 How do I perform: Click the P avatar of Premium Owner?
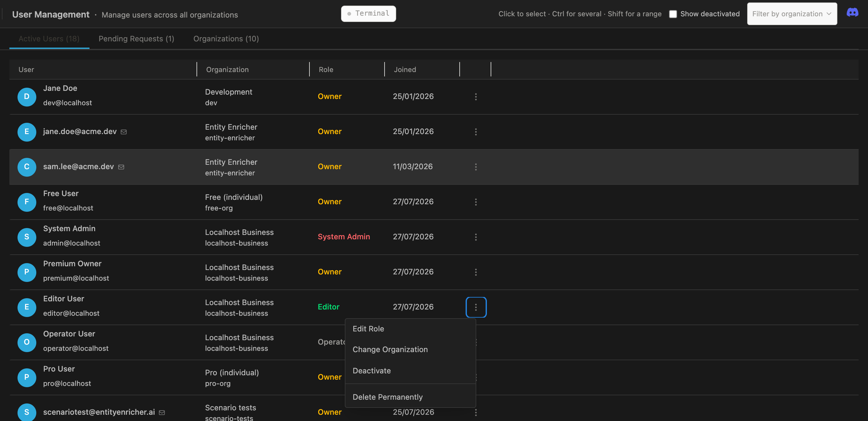pyautogui.click(x=27, y=272)
